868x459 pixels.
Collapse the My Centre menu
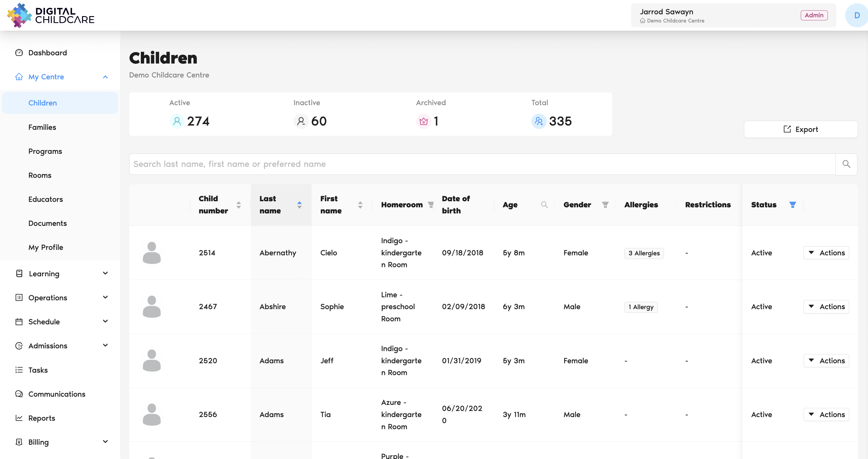click(105, 77)
